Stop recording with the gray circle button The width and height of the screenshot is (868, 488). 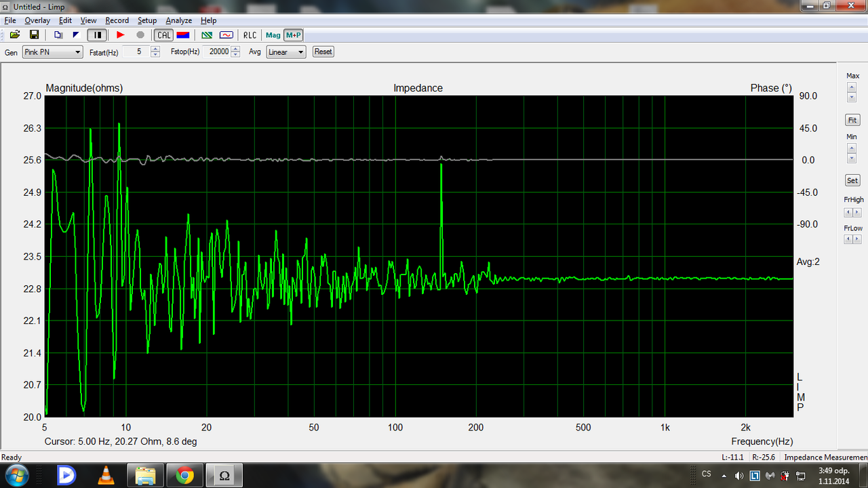click(x=140, y=35)
